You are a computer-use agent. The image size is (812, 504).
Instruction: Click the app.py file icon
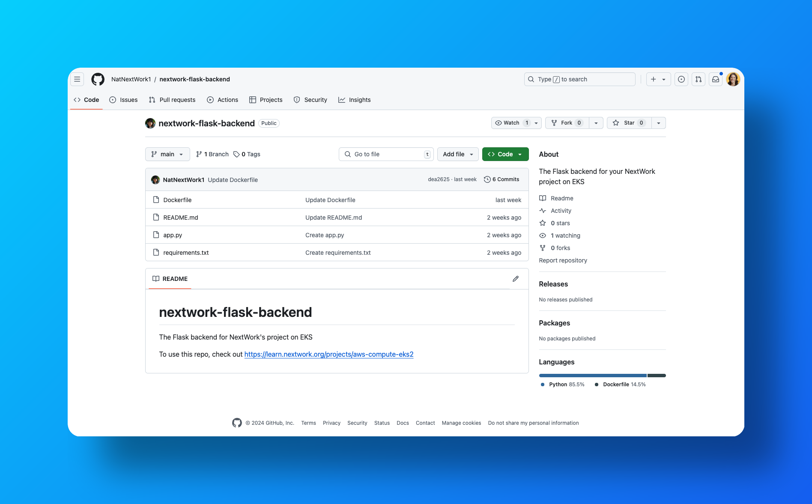156,235
